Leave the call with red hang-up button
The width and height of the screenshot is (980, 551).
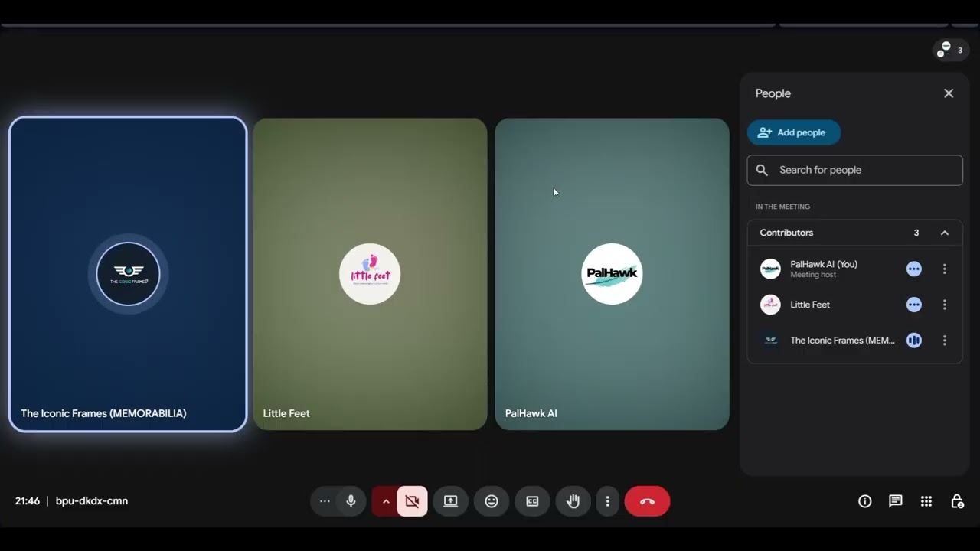[x=647, y=501]
